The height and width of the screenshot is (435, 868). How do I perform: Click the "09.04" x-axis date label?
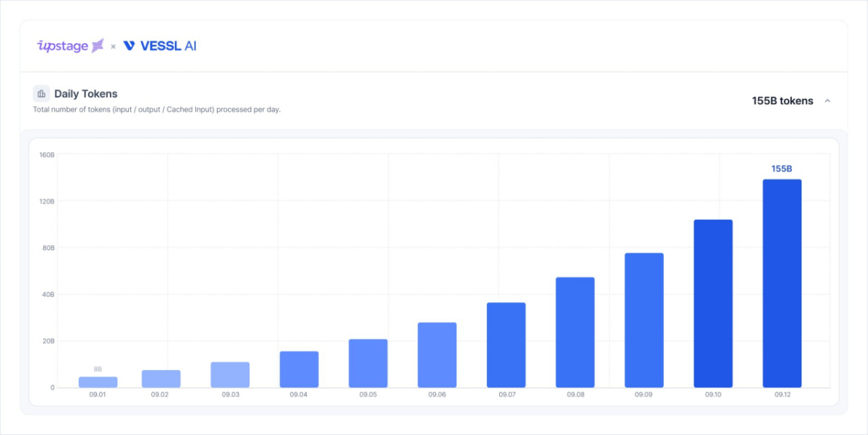tap(299, 395)
